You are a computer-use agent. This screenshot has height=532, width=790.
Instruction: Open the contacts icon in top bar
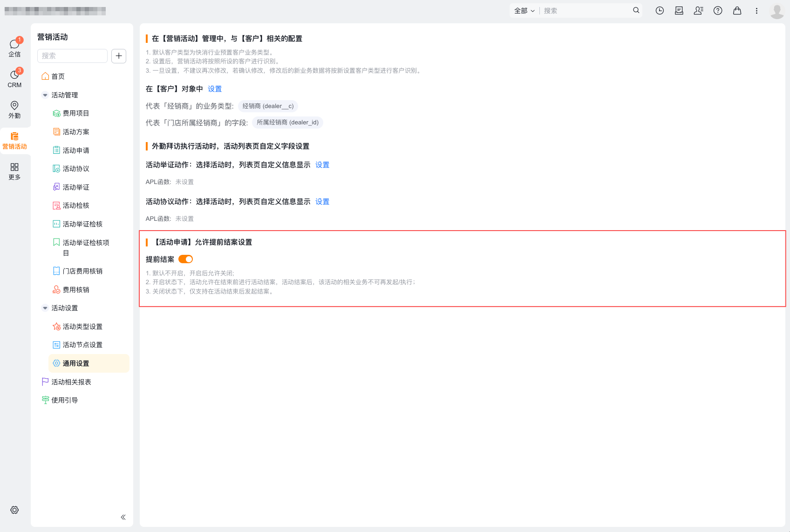coord(698,10)
